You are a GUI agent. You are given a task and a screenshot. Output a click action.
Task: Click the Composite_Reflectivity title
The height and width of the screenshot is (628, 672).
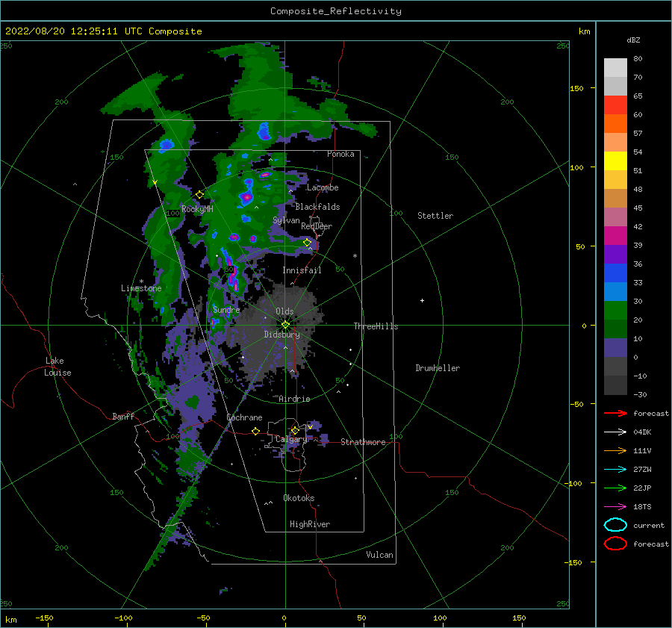click(x=335, y=11)
